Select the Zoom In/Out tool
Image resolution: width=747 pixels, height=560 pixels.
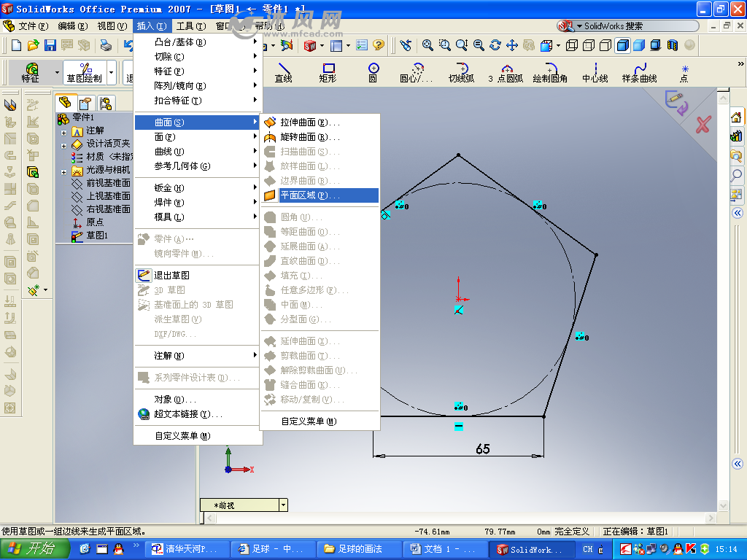pyautogui.click(x=462, y=45)
